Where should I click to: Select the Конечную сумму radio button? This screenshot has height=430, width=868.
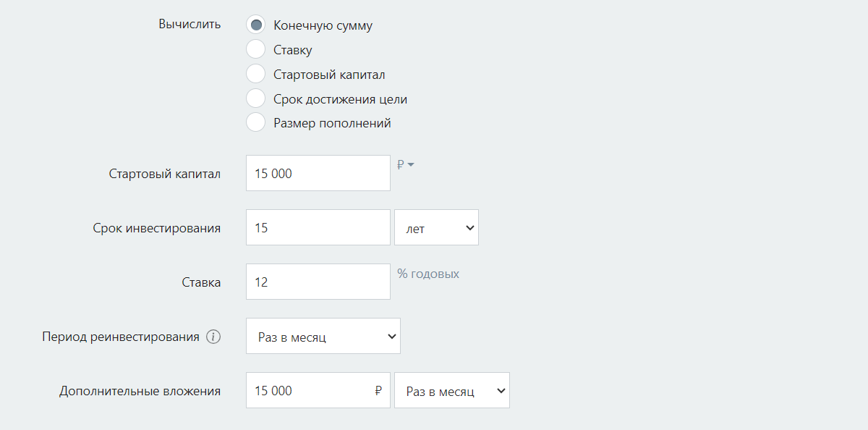click(x=255, y=24)
